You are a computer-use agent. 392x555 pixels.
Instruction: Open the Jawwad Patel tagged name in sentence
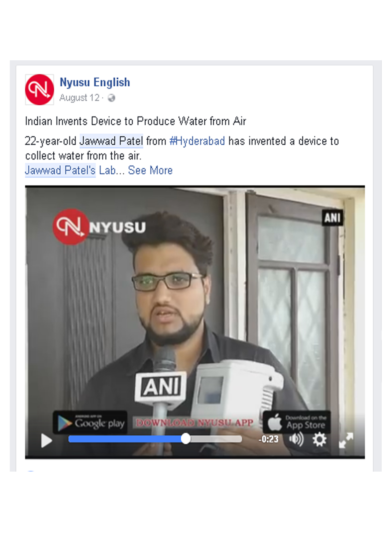point(111,141)
